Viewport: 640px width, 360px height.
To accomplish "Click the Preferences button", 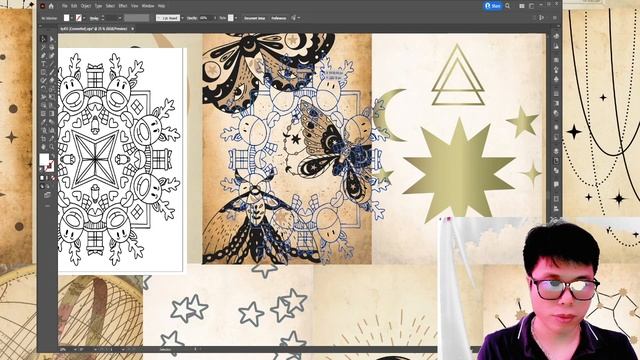I will point(279,18).
